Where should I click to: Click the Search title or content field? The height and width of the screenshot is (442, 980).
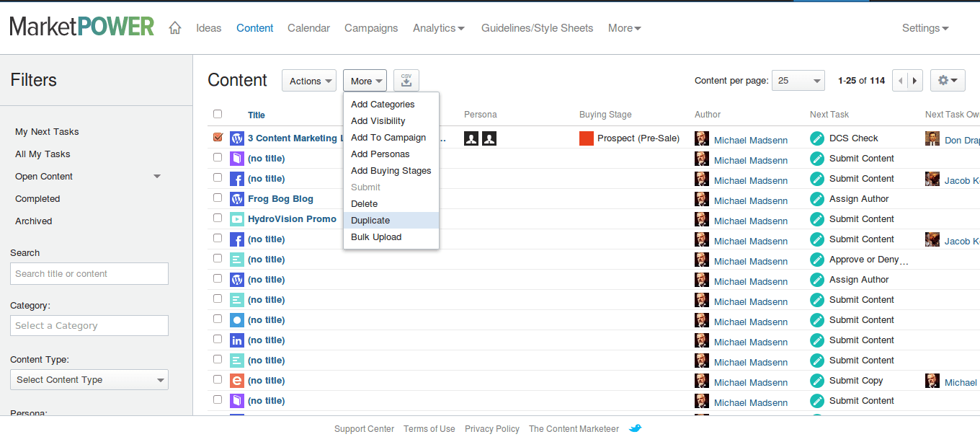click(89, 274)
